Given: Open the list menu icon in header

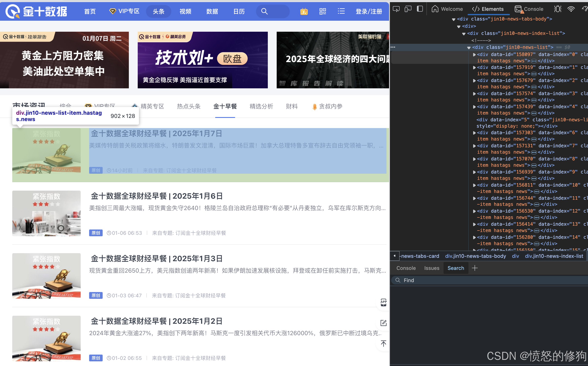Looking at the screenshot, I should (341, 11).
